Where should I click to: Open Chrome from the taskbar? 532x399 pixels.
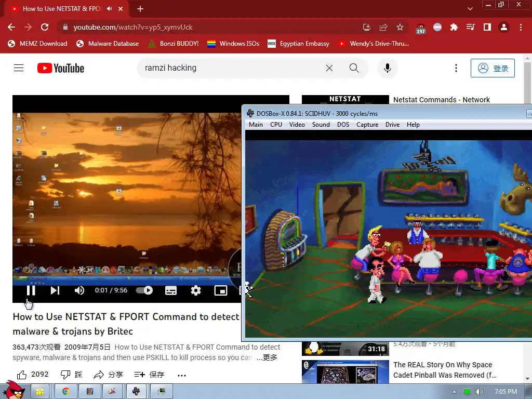pos(65,392)
